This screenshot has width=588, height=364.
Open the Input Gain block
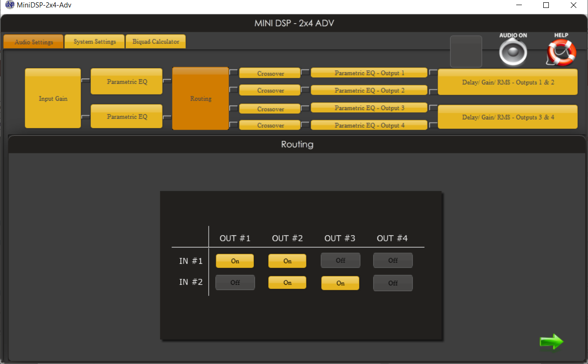(x=53, y=98)
